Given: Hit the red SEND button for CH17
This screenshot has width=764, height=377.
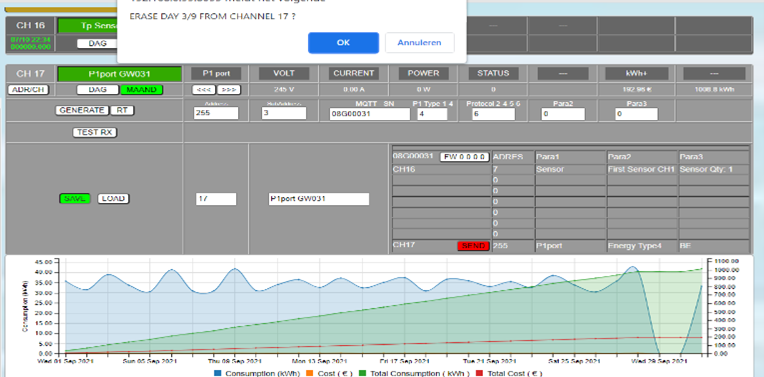Looking at the screenshot, I should pyautogui.click(x=473, y=246).
